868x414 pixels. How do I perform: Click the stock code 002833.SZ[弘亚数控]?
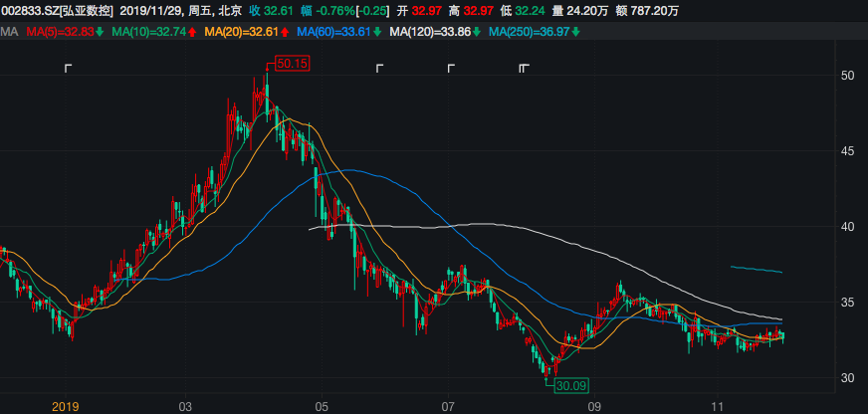coord(58,11)
